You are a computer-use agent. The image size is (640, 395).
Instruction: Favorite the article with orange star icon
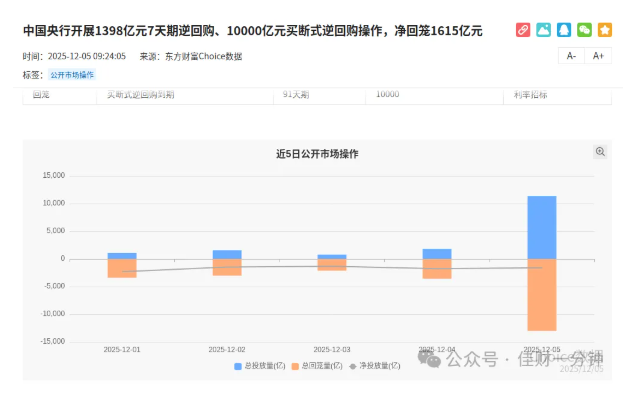point(604,30)
